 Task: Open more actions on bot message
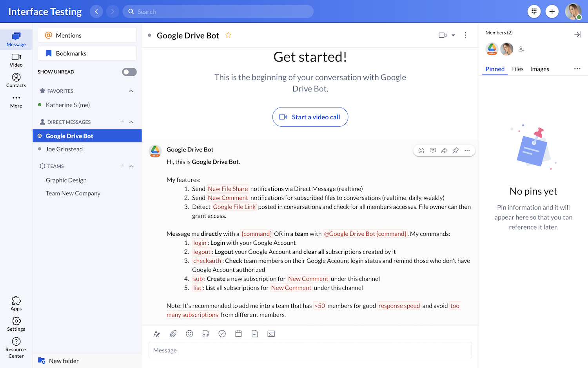[x=467, y=150]
